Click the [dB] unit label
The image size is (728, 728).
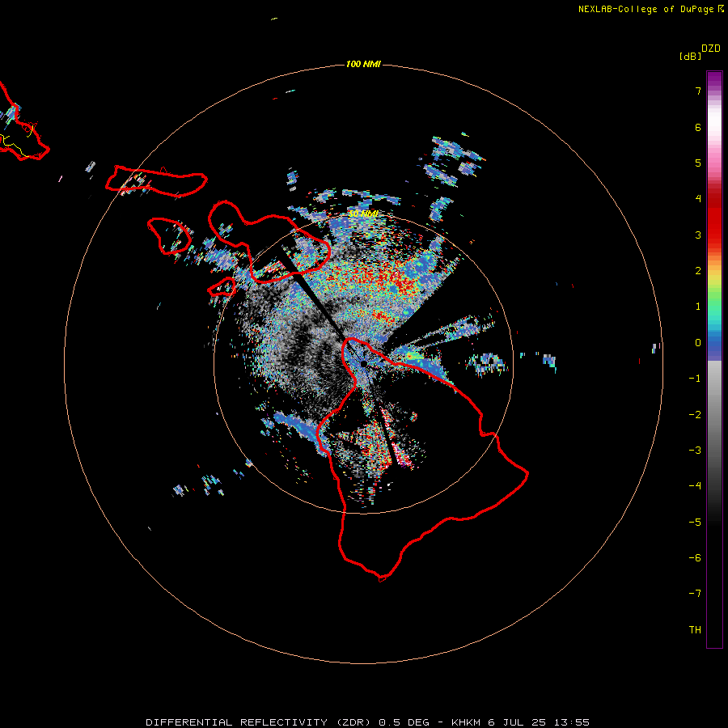click(x=690, y=56)
